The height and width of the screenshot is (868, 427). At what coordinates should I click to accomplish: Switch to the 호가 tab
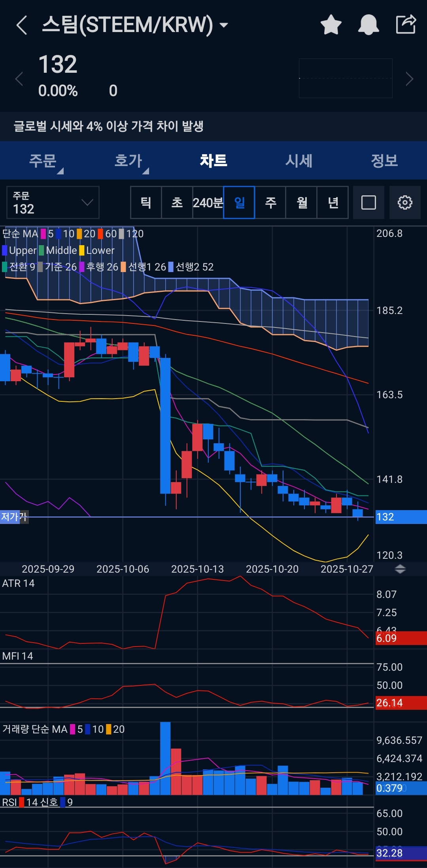[x=128, y=161]
